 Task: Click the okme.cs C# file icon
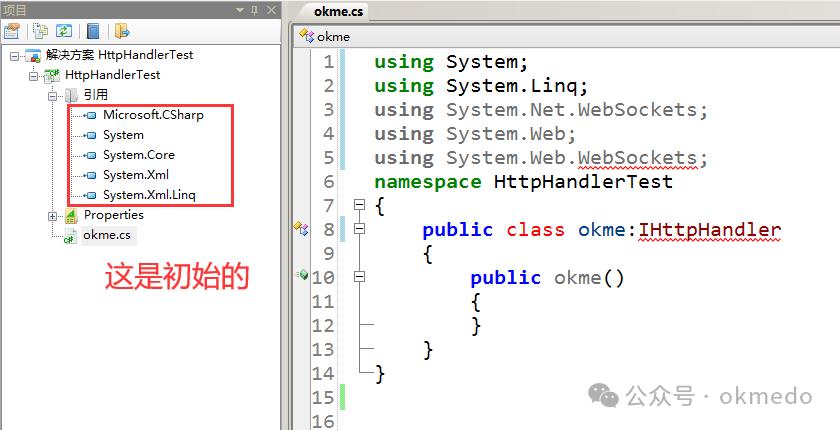pyautogui.click(x=70, y=236)
